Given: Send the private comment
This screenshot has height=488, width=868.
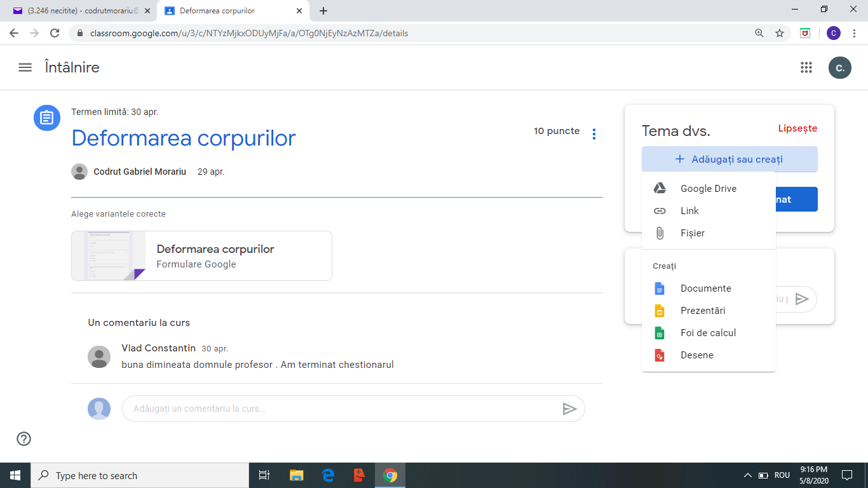Looking at the screenshot, I should (x=802, y=299).
